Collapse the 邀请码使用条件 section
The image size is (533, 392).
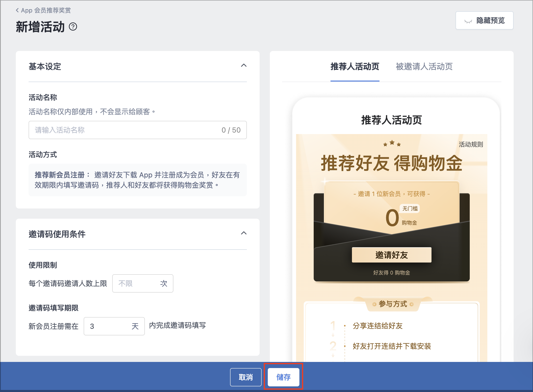tap(244, 233)
